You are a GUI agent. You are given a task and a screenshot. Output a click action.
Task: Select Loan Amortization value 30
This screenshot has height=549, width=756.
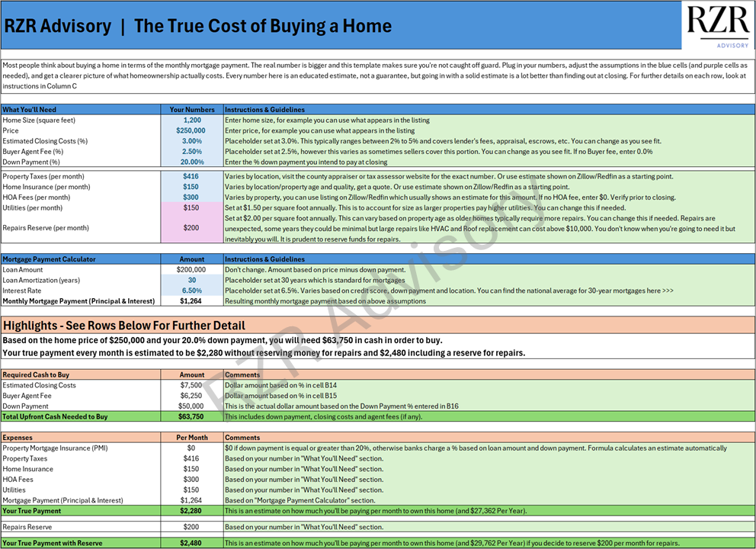point(192,281)
